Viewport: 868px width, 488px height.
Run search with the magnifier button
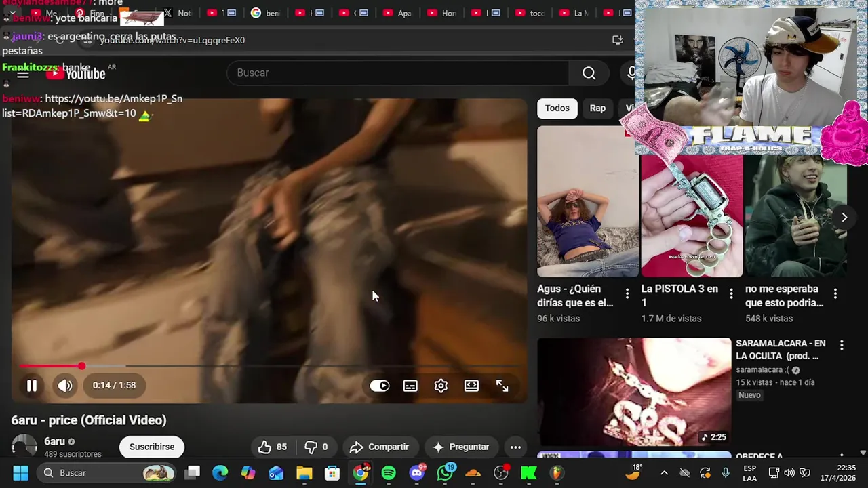589,73
